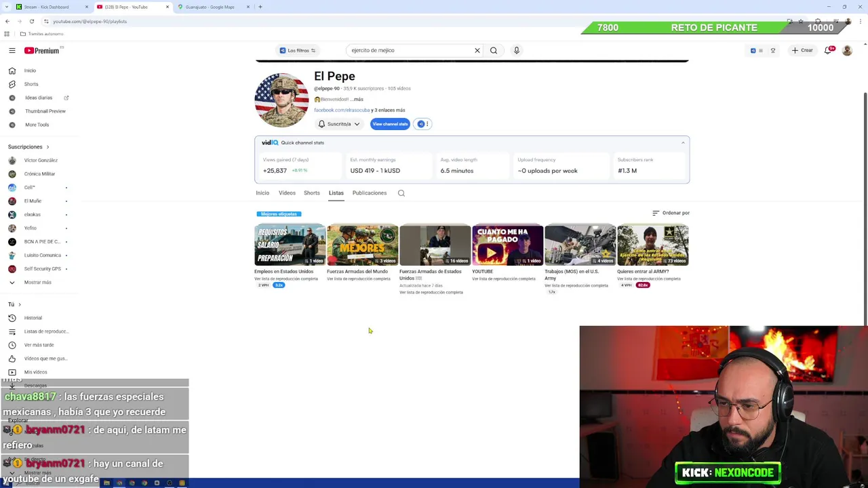Open Shorts from the sidebar

coord(31,84)
